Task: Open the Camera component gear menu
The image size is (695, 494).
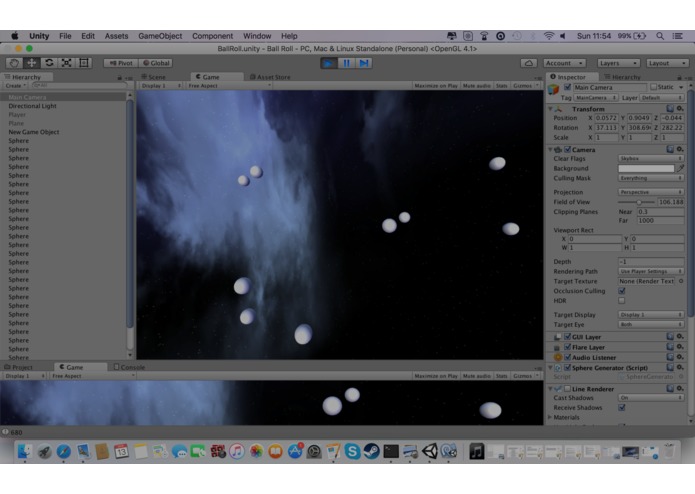Action: pyautogui.click(x=680, y=149)
